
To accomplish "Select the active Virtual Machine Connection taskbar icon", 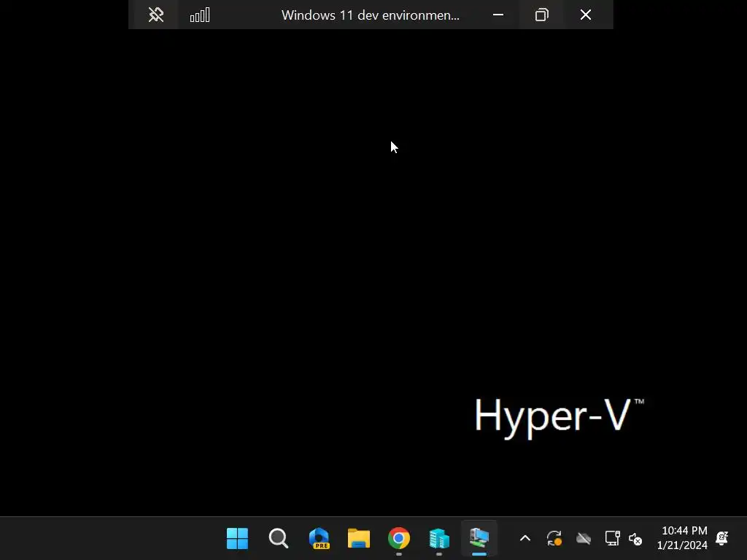I will pos(479,539).
